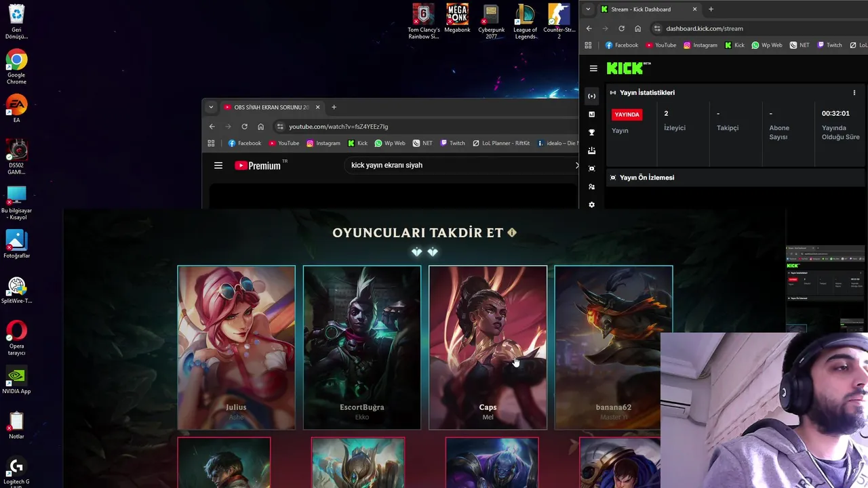Reload the Kick dashboard page
Screen dimensions: 868x488
coord(621,28)
